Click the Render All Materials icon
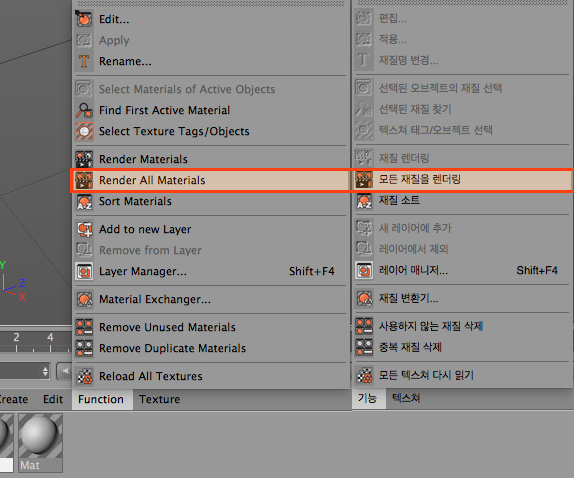574x478 pixels. 84,180
